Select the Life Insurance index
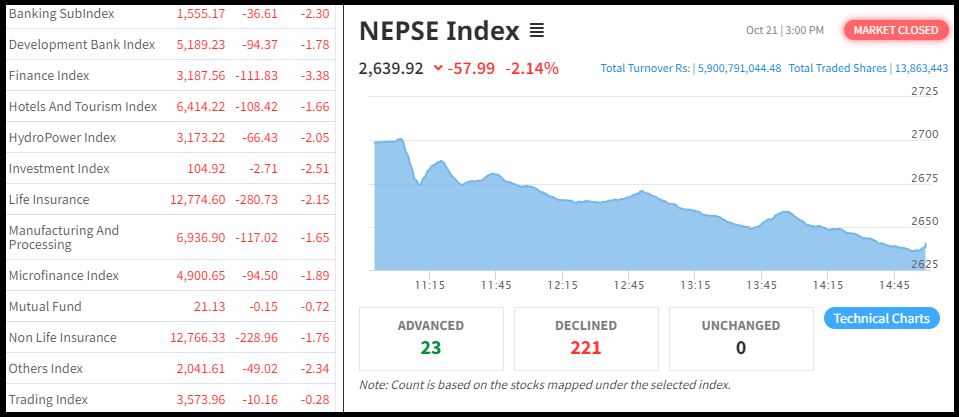Image resolution: width=959 pixels, height=417 pixels. (x=49, y=200)
